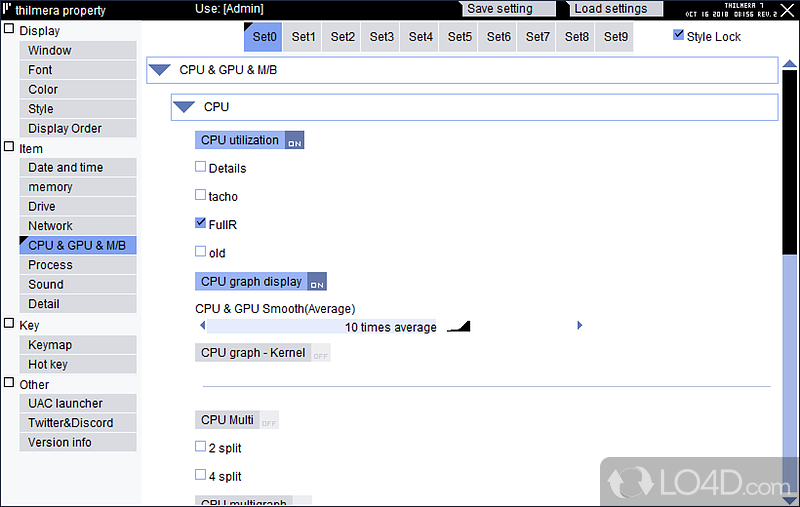Click scrollbar up arrow

coord(790,64)
